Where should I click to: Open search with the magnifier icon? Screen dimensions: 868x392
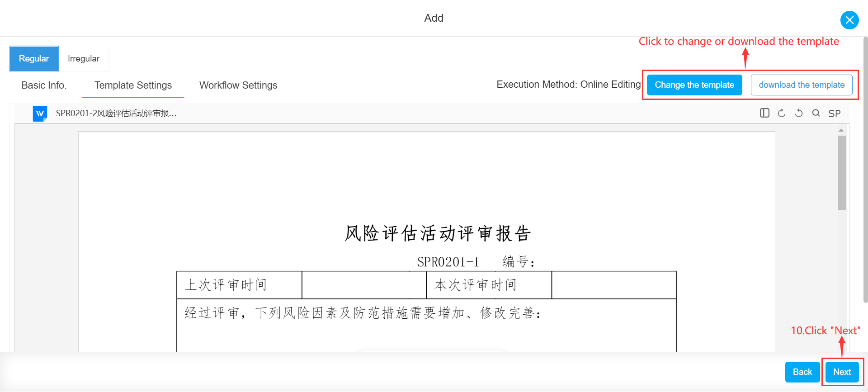tap(816, 113)
